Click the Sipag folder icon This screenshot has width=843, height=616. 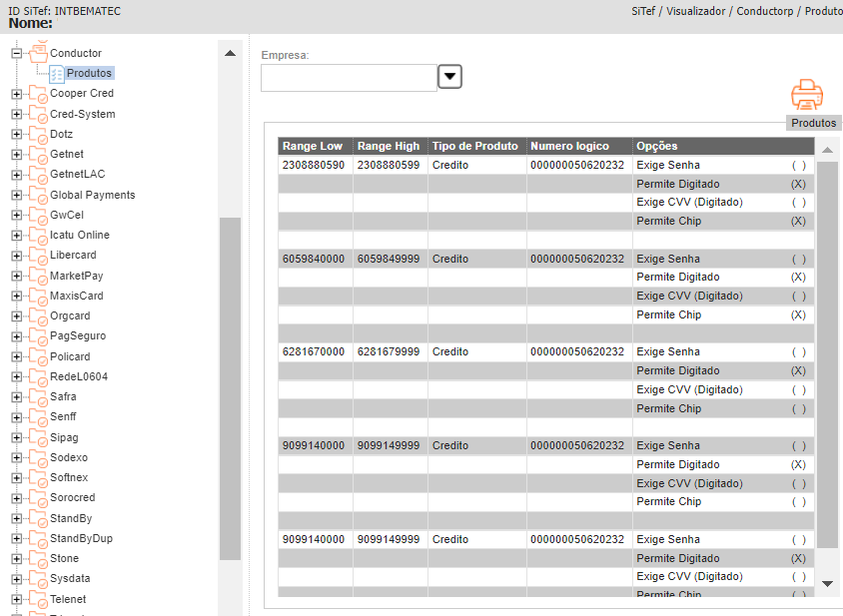click(38, 437)
